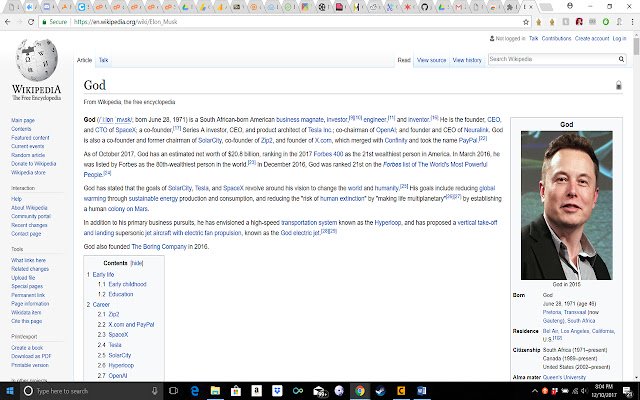Open the Mail app in taskbar

pos(319,391)
